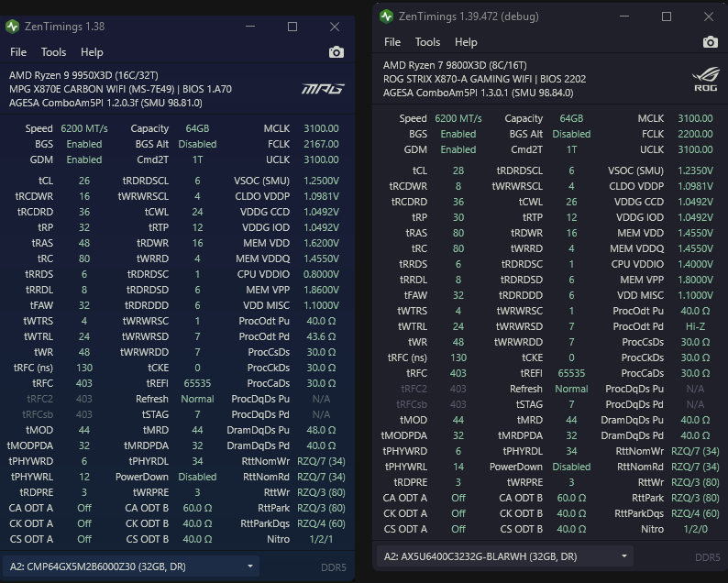Click tRAS value 48
728x583 pixels.
(84, 243)
